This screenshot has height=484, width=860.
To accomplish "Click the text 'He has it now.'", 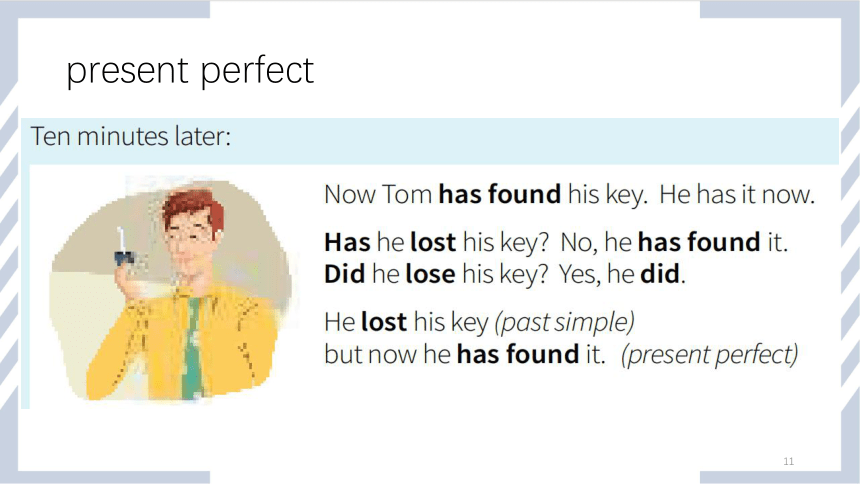I will pos(737,194).
